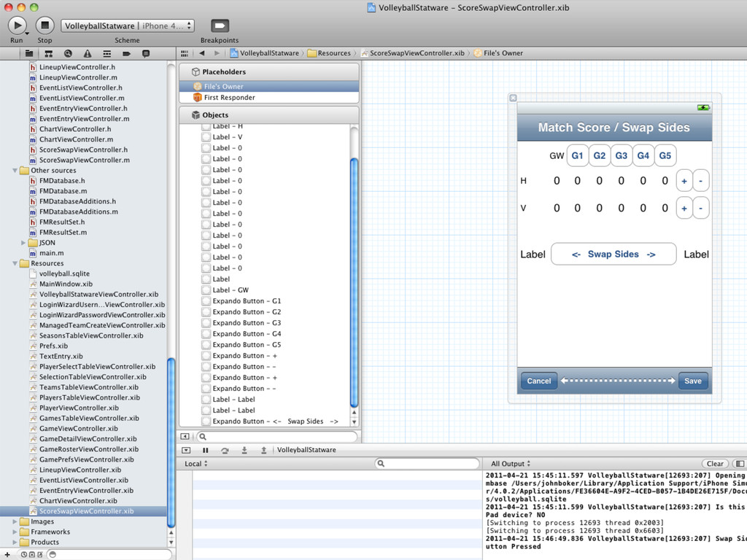
Task: Select Label - V in Objects list
Action: tap(228, 137)
